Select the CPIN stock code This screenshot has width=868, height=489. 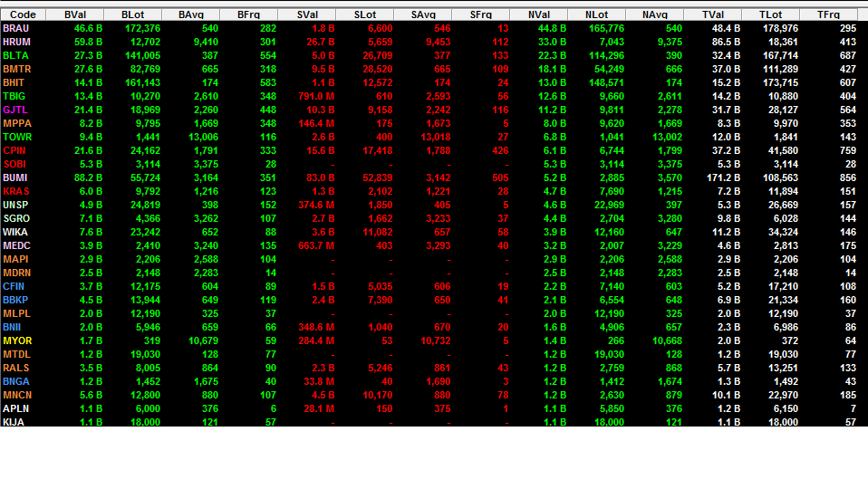click(14, 150)
